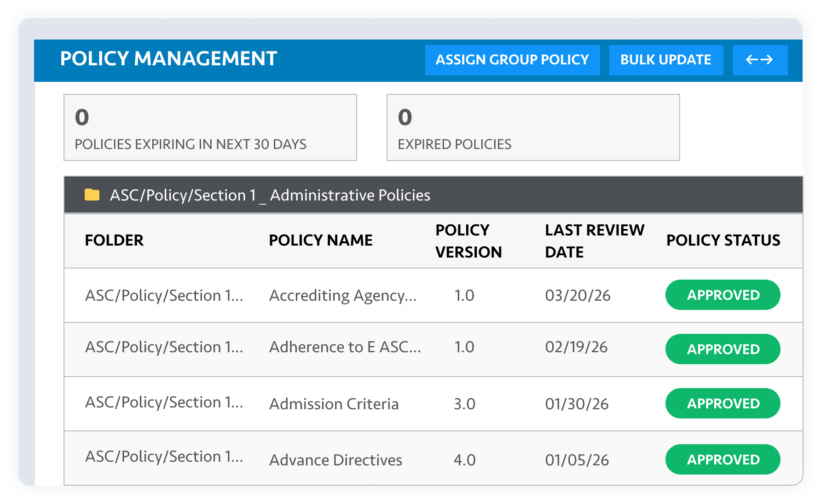Click the Approved badge for Admission Criteria row

(x=723, y=403)
